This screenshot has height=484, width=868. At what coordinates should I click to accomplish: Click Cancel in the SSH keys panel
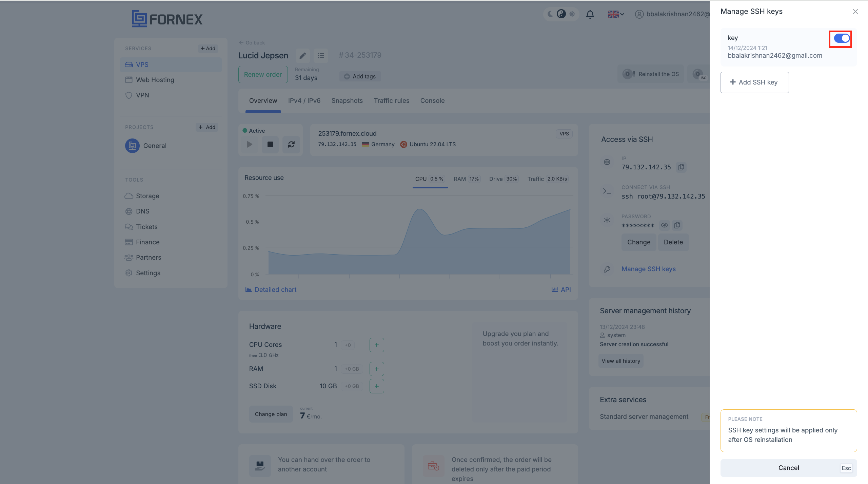tap(788, 468)
